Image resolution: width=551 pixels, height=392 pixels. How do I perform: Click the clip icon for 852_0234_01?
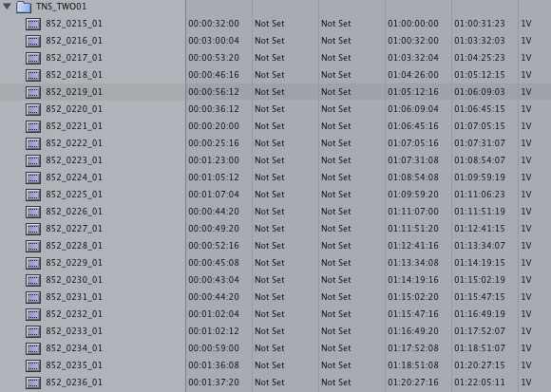coord(33,349)
